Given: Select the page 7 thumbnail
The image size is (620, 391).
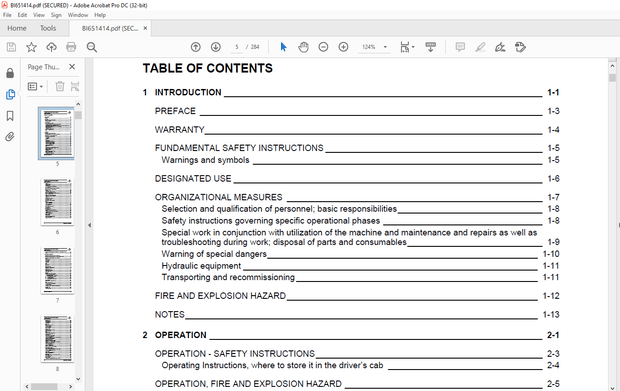Looking at the screenshot, I should [57, 270].
